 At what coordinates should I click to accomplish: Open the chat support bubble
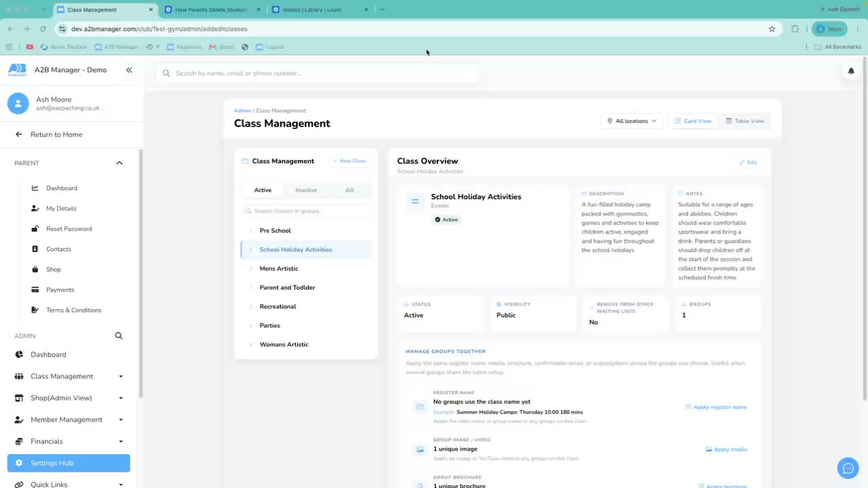(x=848, y=468)
